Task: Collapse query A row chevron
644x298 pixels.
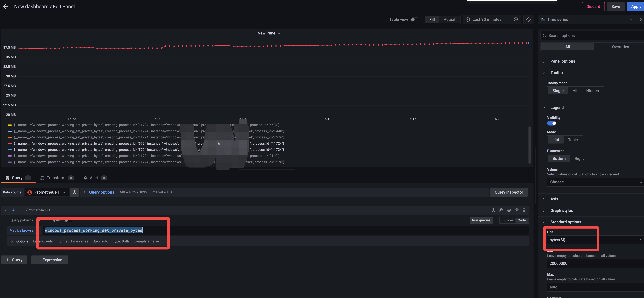Action: pos(5,210)
